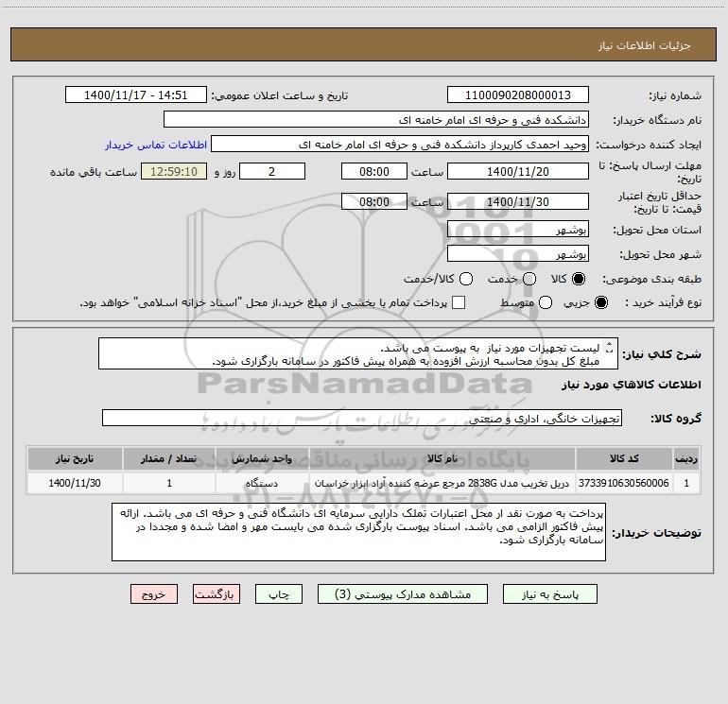Click the کد کالا column header
The image size is (728, 704).
point(624,458)
